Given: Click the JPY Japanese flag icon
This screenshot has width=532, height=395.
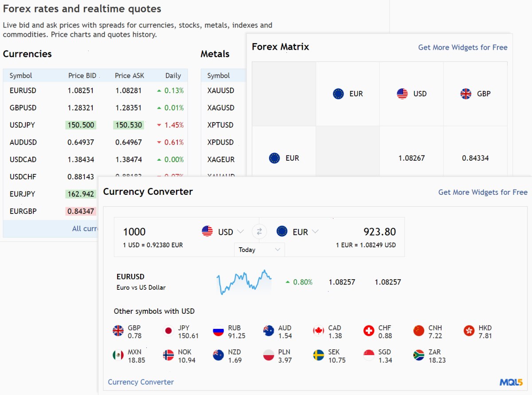Looking at the screenshot, I should click(x=168, y=331).
